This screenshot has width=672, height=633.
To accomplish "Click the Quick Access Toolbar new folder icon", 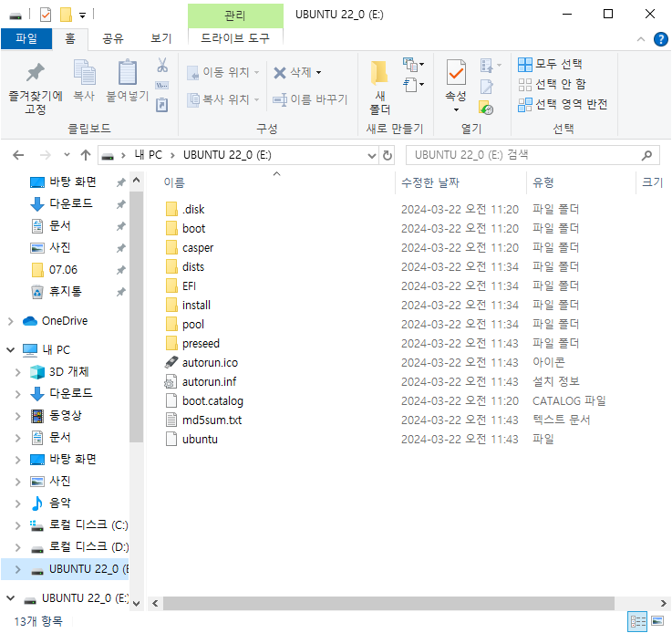I will pos(66,15).
